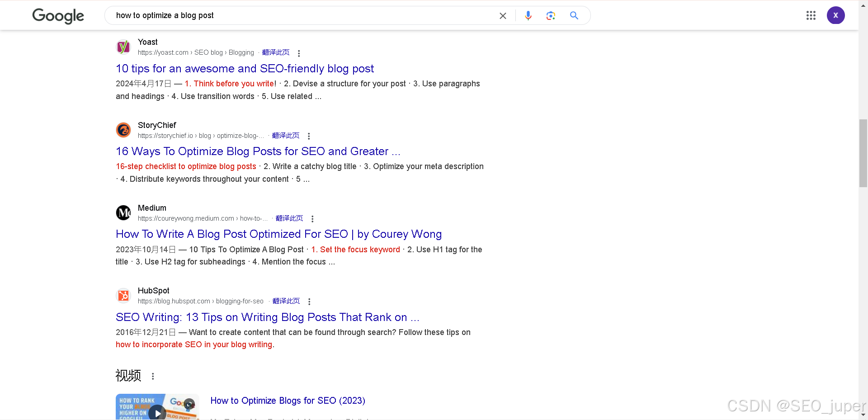The image size is (868, 420).
Task: Click the blog.hubspot.com breadcrumb URL
Action: (x=201, y=301)
